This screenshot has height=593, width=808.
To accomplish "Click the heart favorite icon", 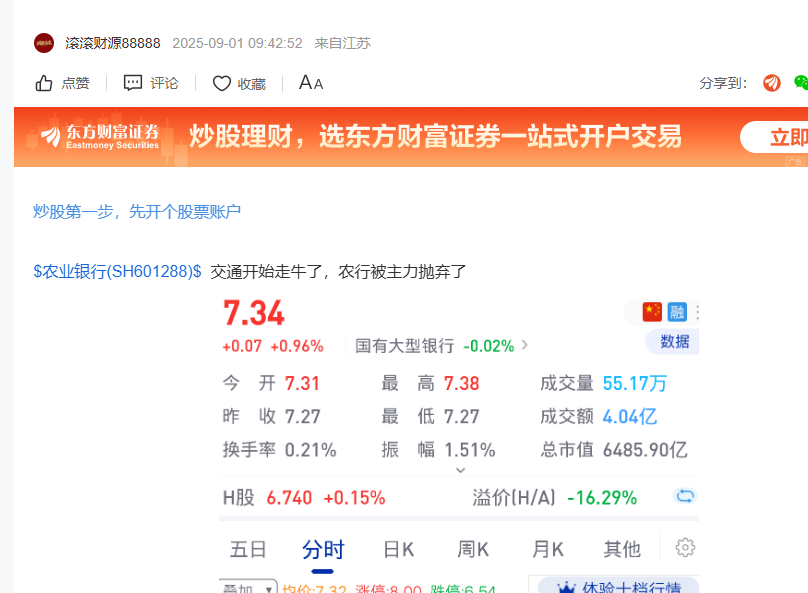I will pyautogui.click(x=222, y=83).
